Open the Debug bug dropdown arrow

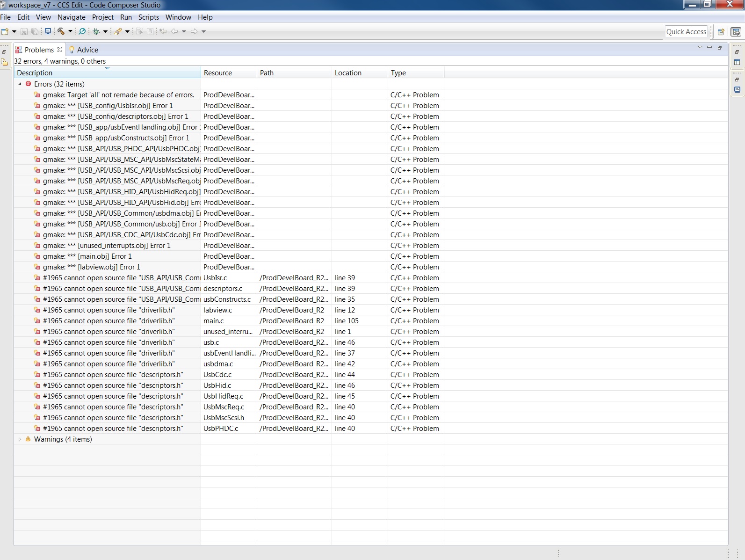pos(105,31)
